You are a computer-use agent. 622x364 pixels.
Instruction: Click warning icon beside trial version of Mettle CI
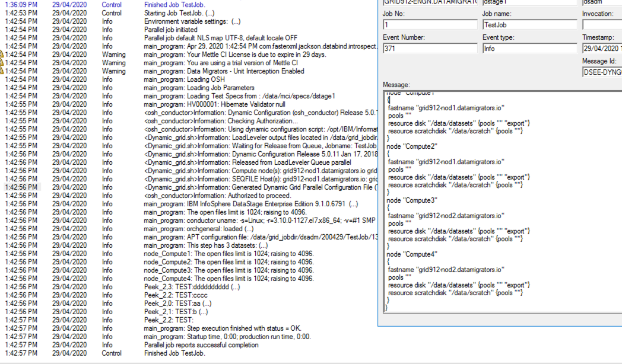coord(2,63)
